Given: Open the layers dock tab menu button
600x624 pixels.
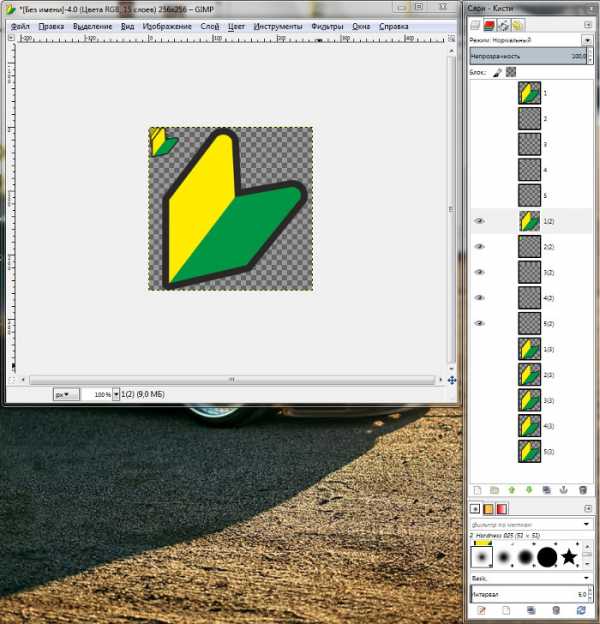Looking at the screenshot, I should tap(588, 25).
